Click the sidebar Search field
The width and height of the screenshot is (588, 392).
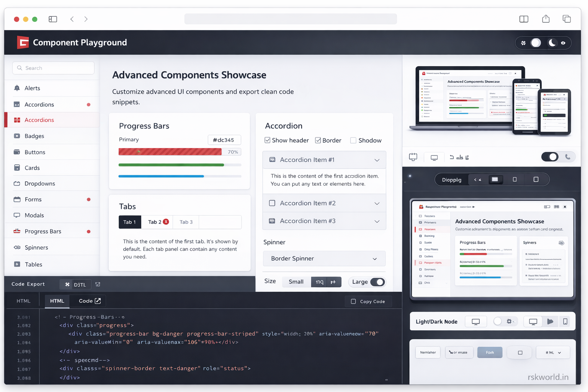click(53, 68)
